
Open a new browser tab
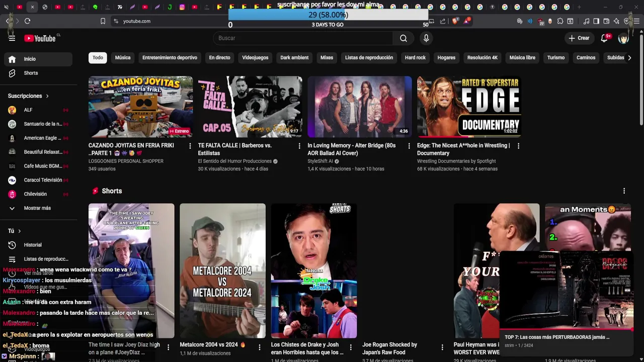pyautogui.click(x=579, y=7)
